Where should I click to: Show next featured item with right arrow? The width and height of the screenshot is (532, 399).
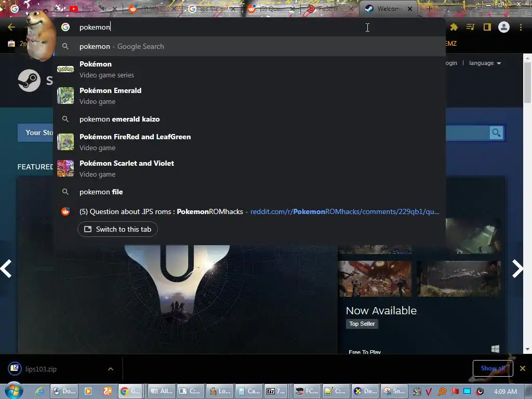517,269
